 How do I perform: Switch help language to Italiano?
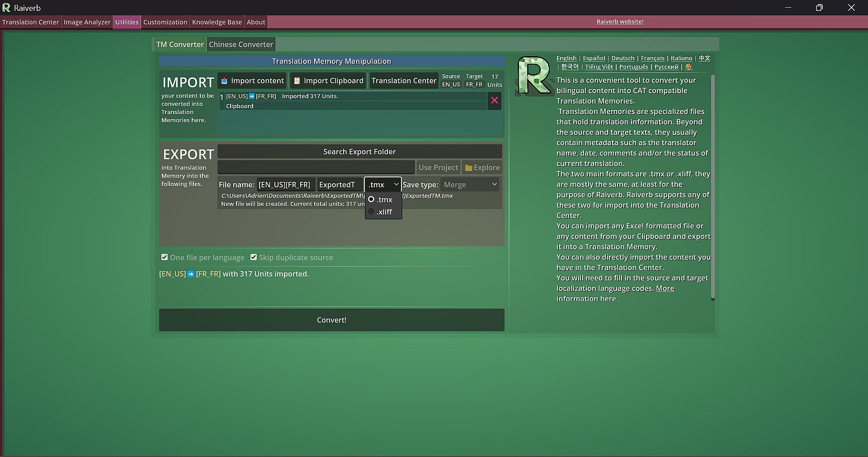pyautogui.click(x=681, y=58)
